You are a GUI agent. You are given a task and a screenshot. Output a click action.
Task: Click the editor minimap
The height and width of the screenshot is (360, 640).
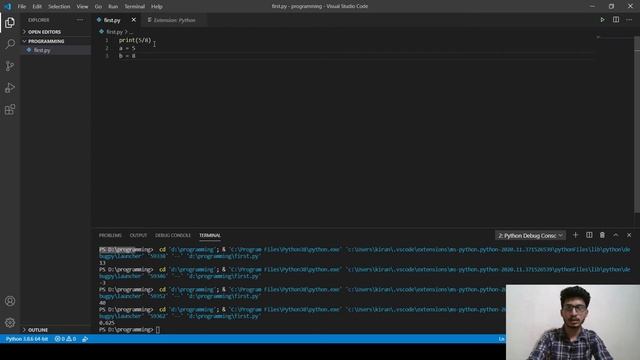[x=614, y=39]
